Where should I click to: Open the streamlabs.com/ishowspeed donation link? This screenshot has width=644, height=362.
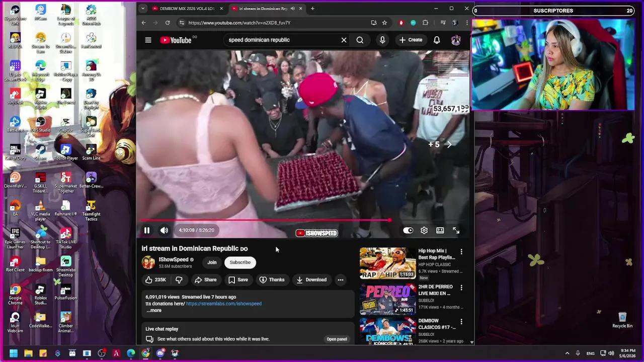(224, 304)
